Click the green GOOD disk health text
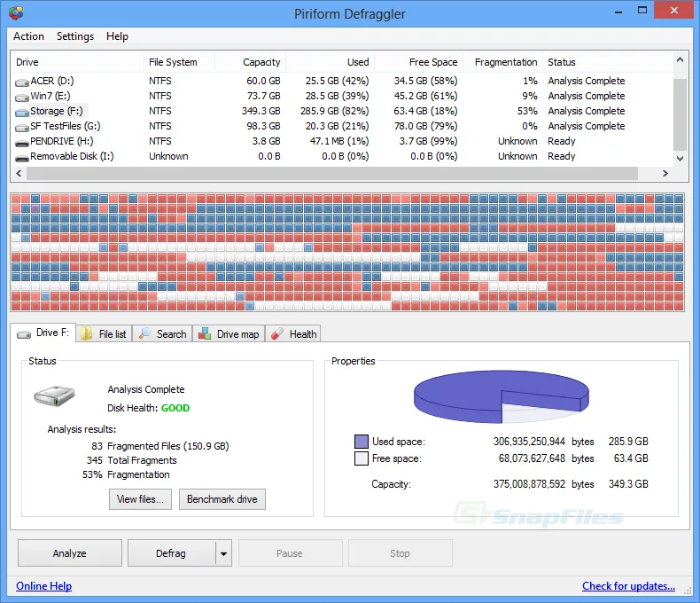 (x=175, y=408)
